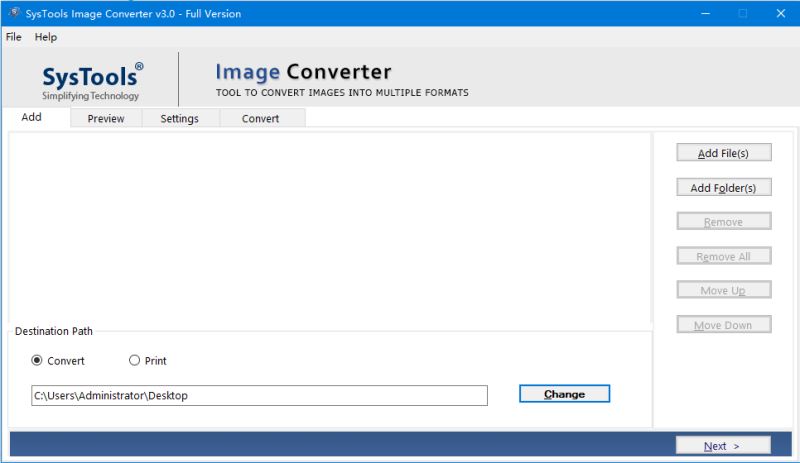Go to the Convert tab

tap(261, 118)
